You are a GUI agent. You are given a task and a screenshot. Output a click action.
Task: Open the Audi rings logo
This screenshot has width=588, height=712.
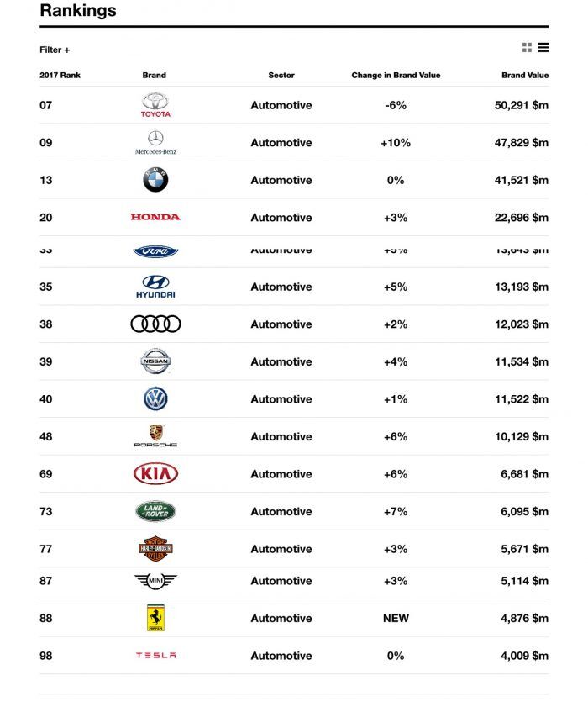click(x=155, y=324)
